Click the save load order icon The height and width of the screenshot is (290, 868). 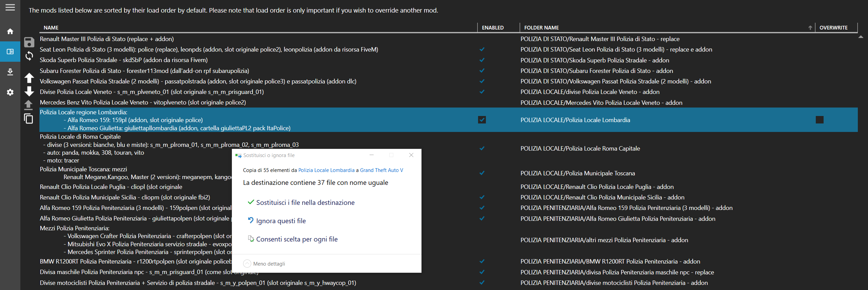point(29,42)
